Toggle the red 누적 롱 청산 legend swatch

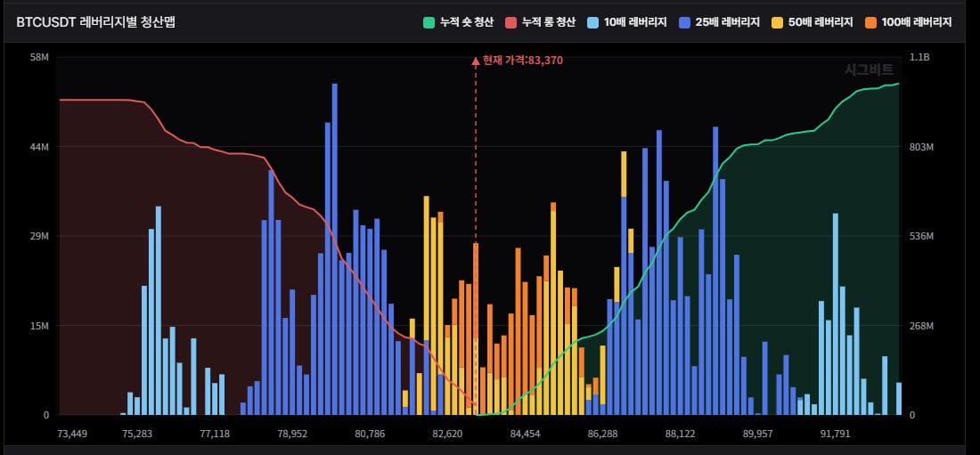[x=511, y=22]
